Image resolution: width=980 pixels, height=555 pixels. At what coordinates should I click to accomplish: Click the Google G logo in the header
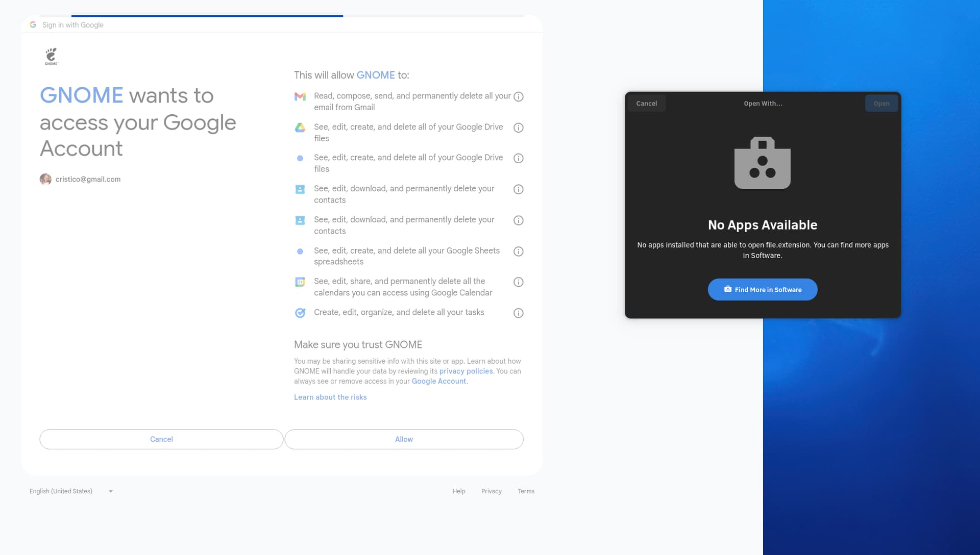coord(33,24)
